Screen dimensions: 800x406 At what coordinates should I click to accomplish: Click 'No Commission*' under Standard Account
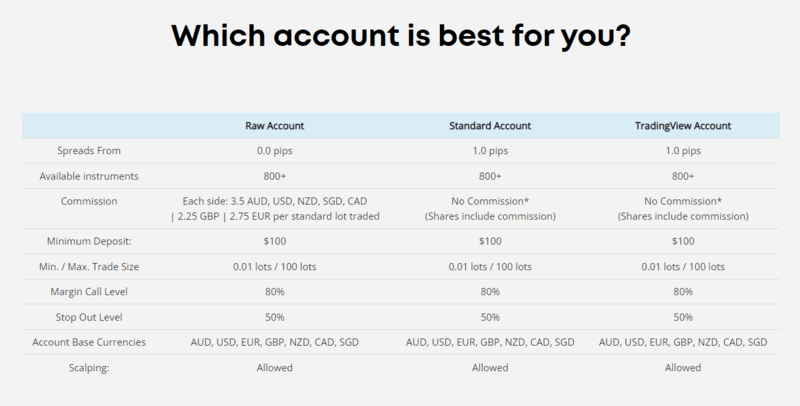point(490,201)
